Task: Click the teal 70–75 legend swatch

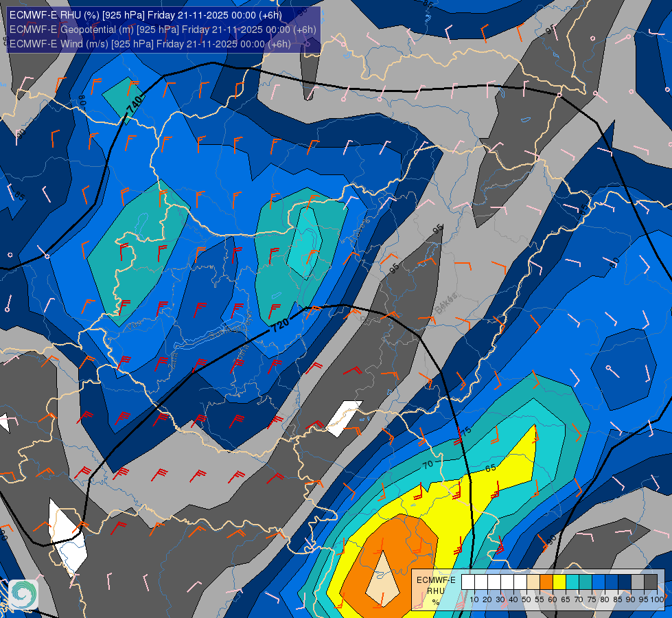Action: tap(586, 582)
